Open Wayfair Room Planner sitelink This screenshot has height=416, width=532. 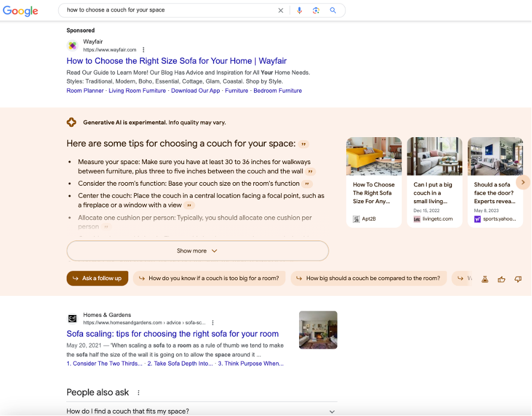pyautogui.click(x=85, y=91)
